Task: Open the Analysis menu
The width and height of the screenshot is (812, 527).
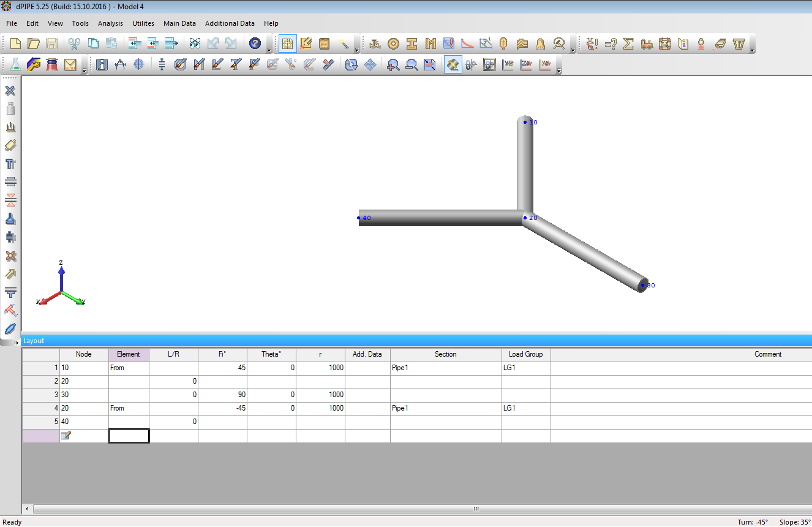Action: point(110,23)
